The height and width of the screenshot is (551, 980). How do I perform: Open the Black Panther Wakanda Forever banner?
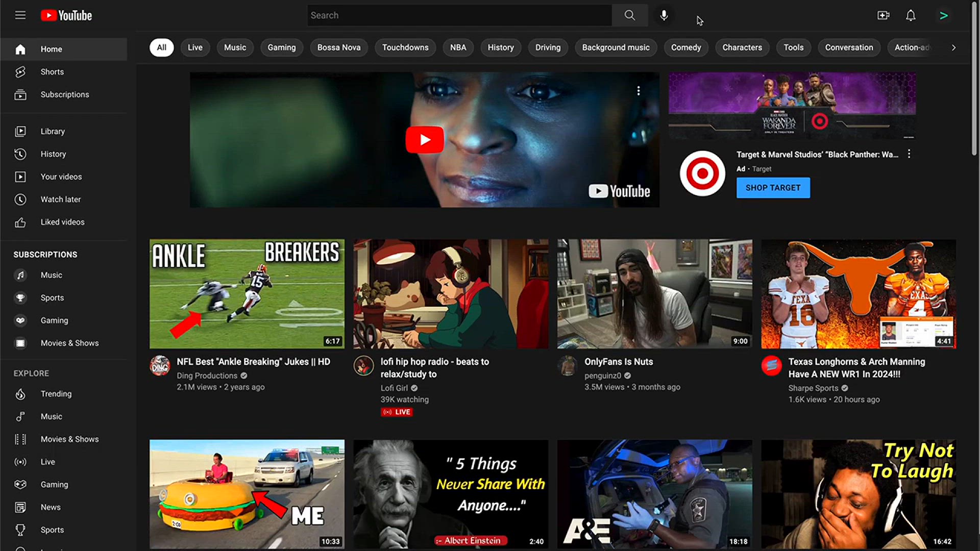pyautogui.click(x=792, y=106)
